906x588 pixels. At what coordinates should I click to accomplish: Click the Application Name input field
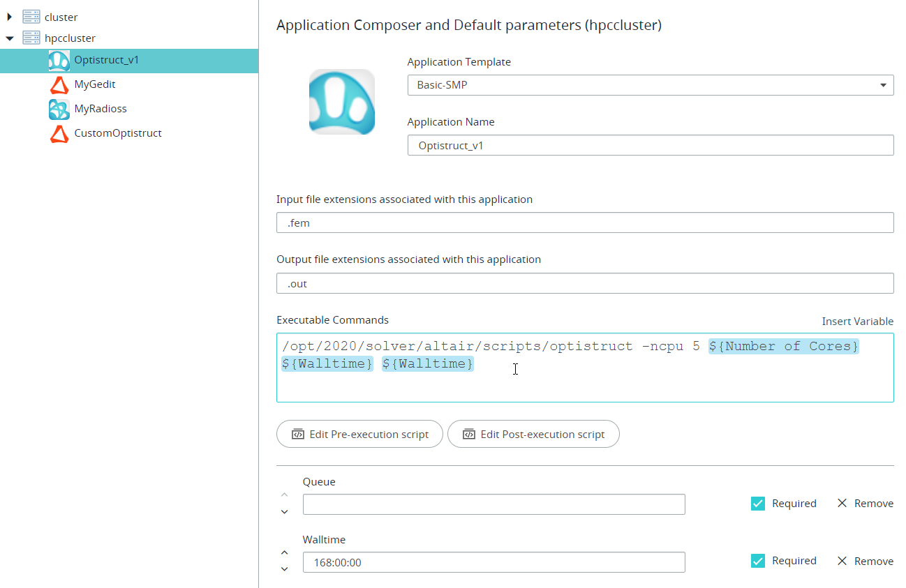pyautogui.click(x=651, y=145)
